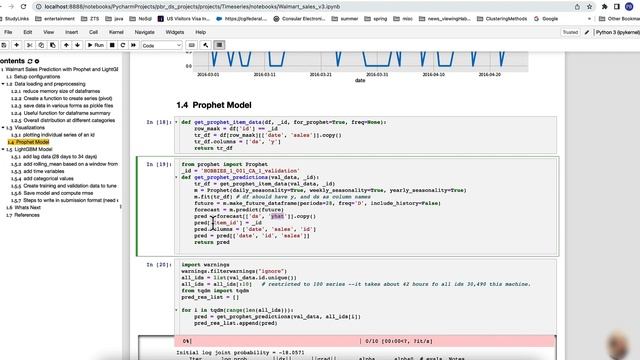Interrupt the kernel with stop icon
The width and height of the screenshot is (640, 360).
(x=112, y=45)
